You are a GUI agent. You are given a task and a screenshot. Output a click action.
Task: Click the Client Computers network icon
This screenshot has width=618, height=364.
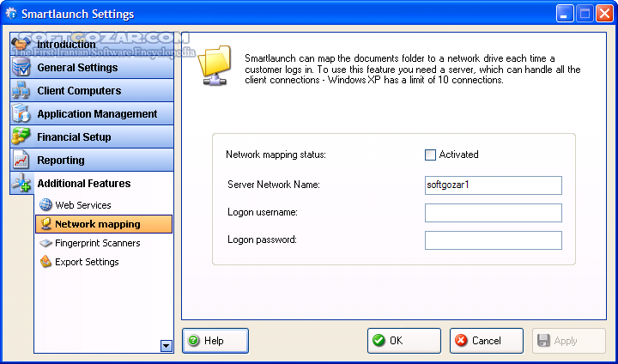tap(21, 90)
